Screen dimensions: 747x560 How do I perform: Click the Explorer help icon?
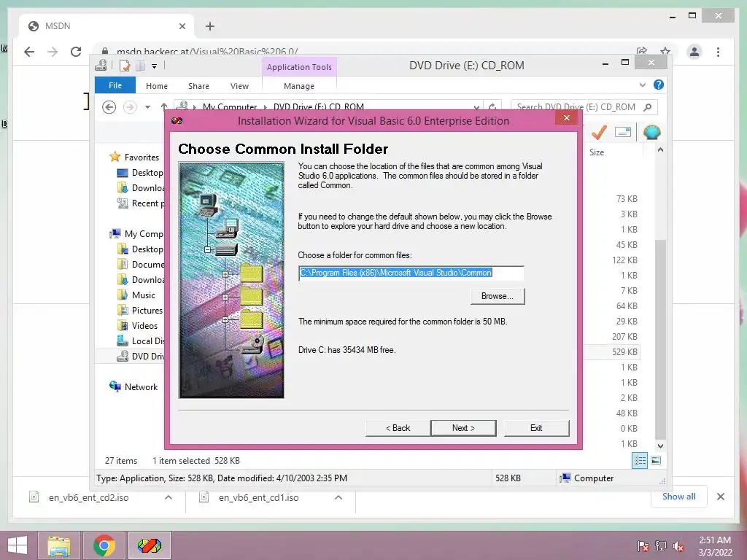pyautogui.click(x=659, y=85)
